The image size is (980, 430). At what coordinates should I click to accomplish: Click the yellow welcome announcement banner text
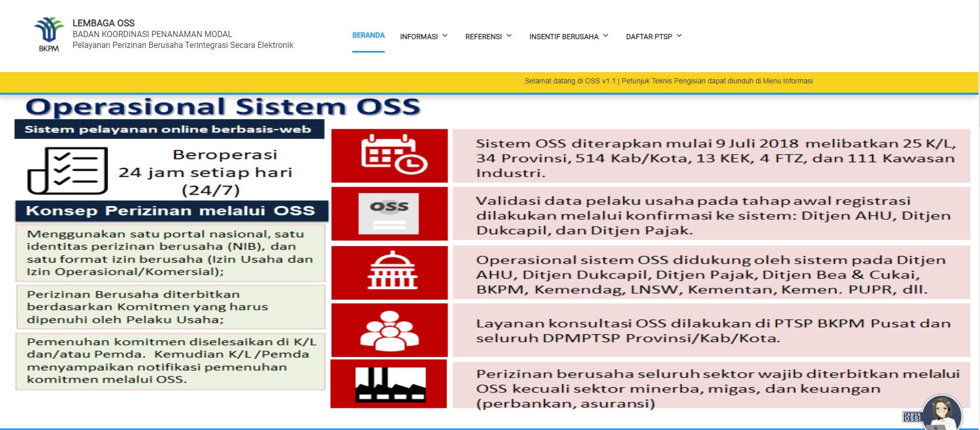pos(668,81)
